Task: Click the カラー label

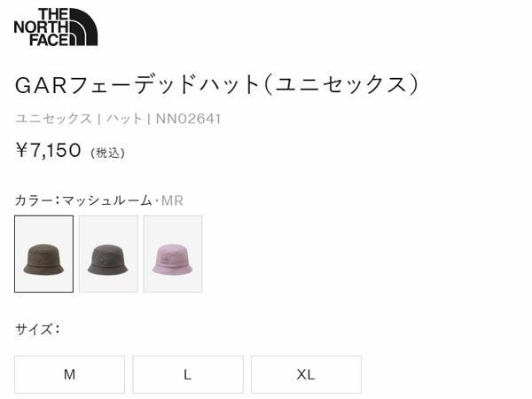Action: pos(34,200)
